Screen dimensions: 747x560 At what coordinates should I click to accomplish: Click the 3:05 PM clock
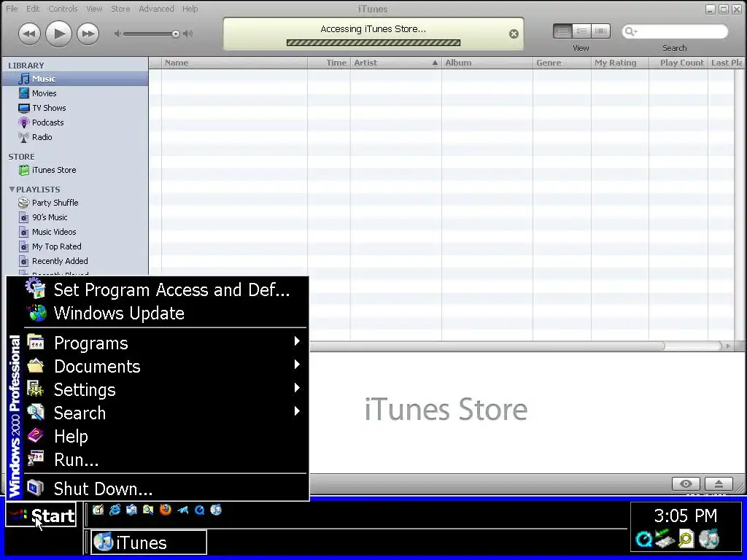tap(686, 516)
